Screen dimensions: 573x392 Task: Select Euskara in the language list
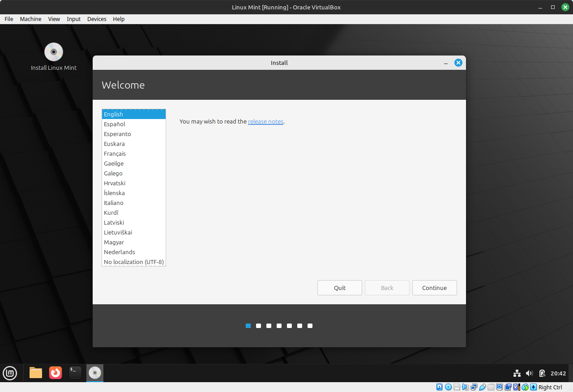[x=134, y=144]
